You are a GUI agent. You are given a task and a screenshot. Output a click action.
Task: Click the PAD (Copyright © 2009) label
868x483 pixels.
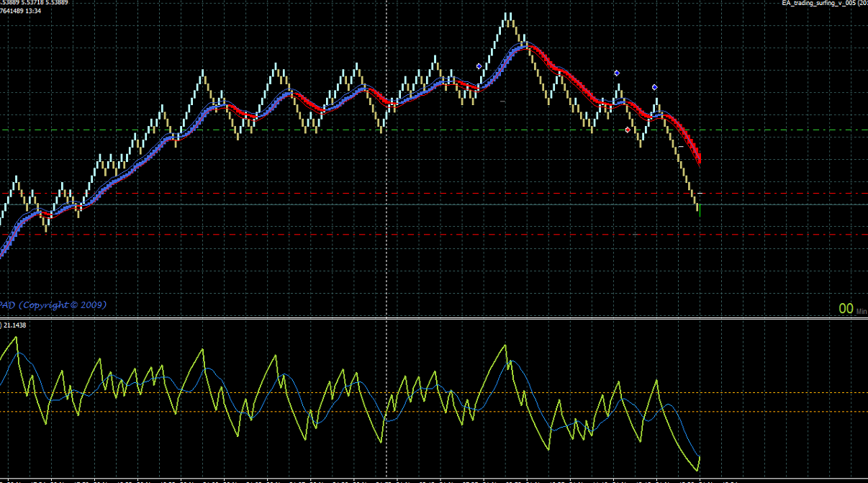53,305
